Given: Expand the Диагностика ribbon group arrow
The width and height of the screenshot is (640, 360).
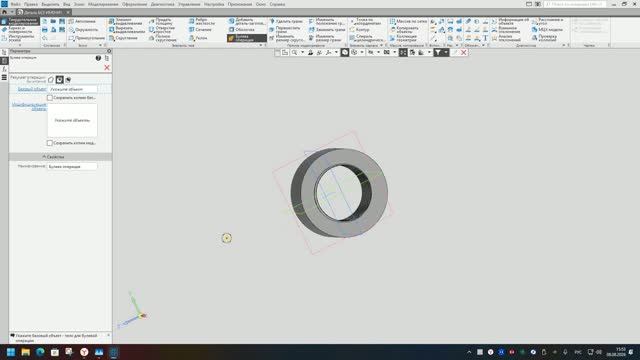Looking at the screenshot, I should (x=564, y=45).
